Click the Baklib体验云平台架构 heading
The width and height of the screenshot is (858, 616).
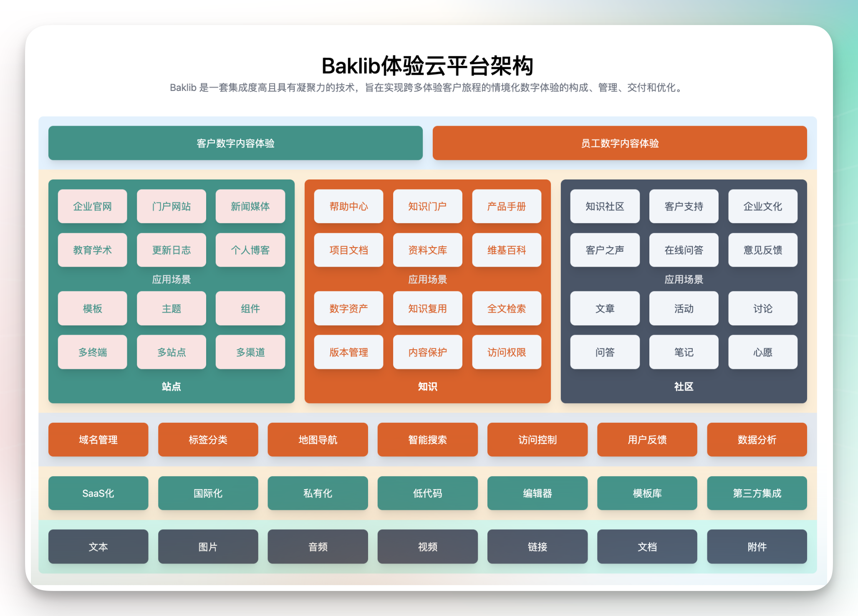pyautogui.click(x=428, y=66)
